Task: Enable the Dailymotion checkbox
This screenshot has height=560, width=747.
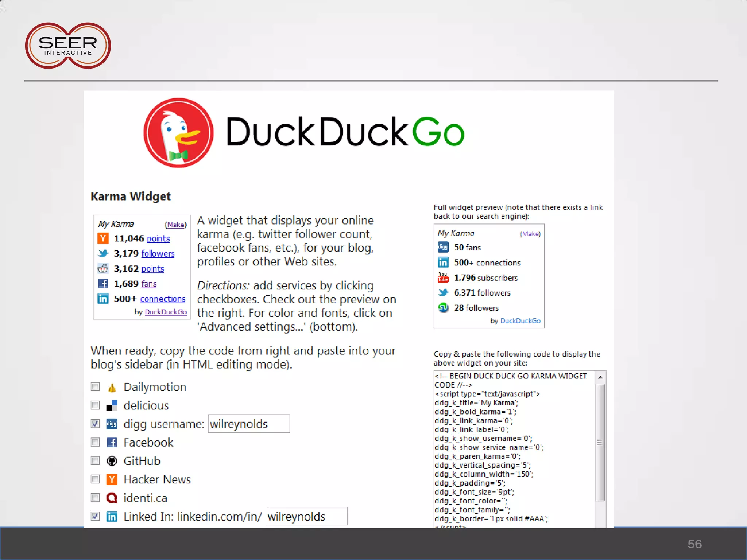Action: (x=95, y=386)
